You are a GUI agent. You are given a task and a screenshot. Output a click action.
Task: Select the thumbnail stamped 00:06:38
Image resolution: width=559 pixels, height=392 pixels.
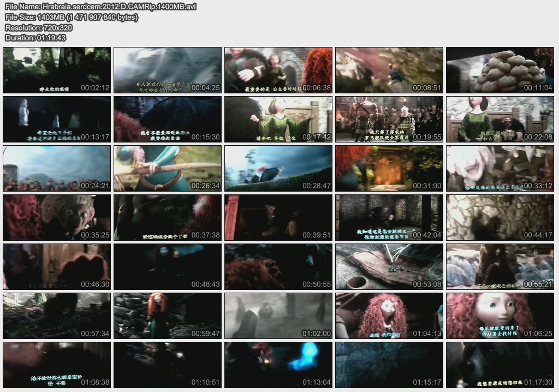pos(278,70)
